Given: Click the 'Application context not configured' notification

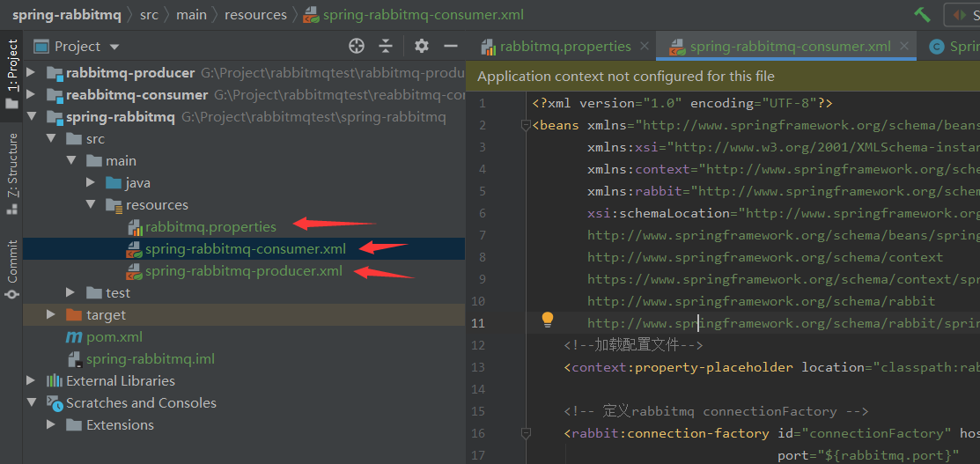Looking at the screenshot, I should 626,77.
